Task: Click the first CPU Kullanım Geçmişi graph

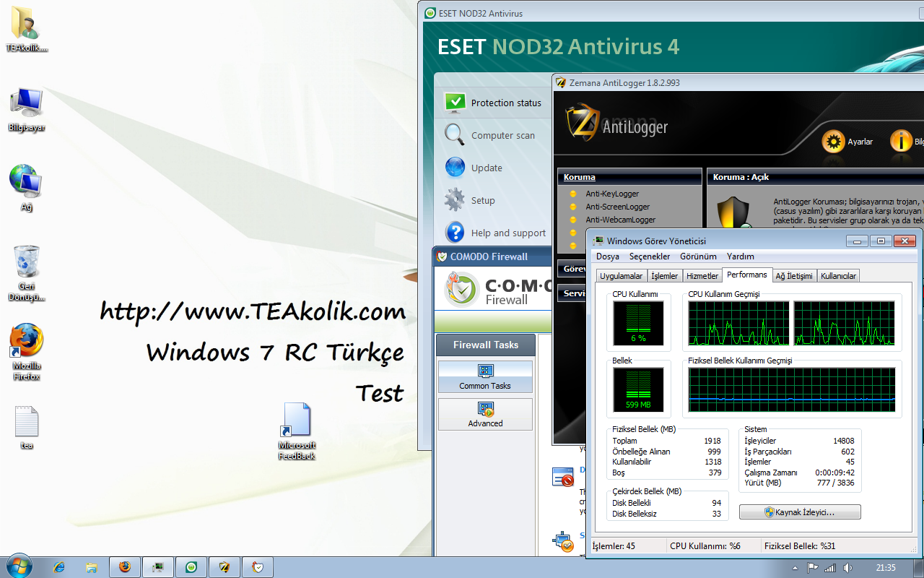Action: (x=738, y=323)
